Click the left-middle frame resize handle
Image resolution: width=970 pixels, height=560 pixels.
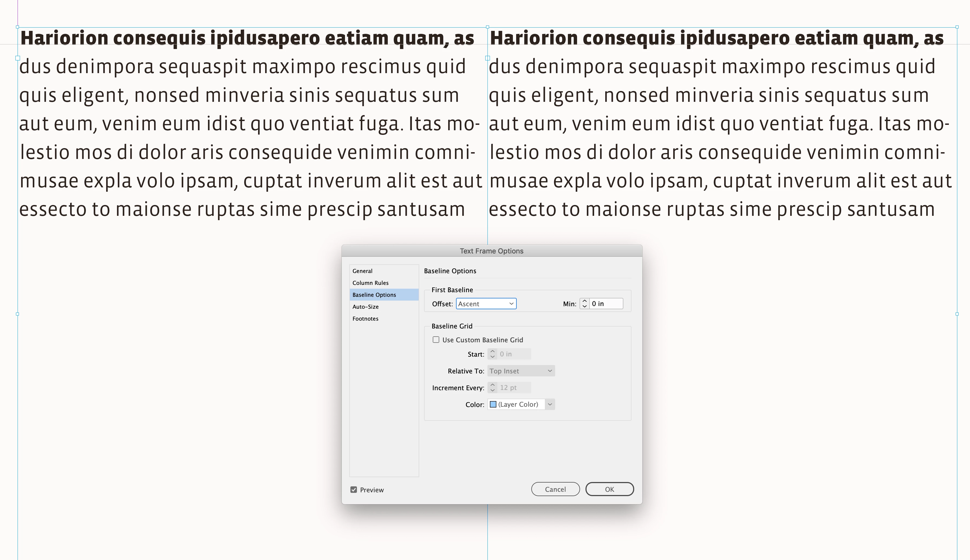tap(18, 314)
